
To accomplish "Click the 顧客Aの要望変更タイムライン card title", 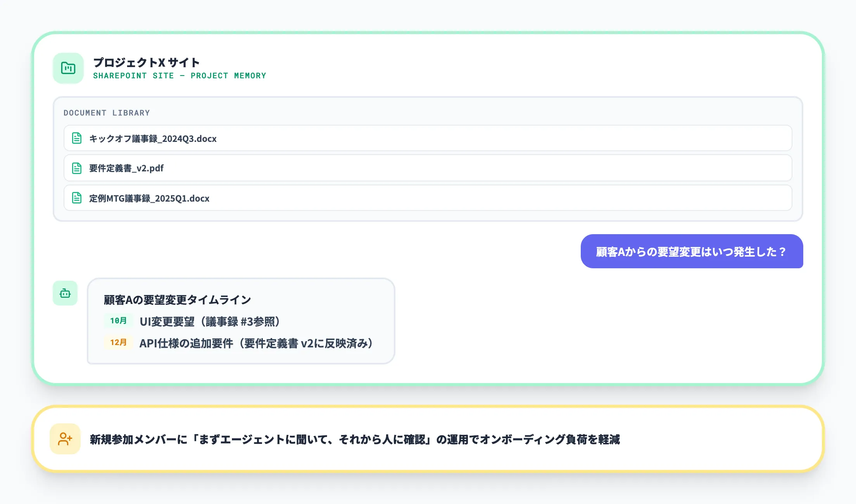I will (177, 299).
